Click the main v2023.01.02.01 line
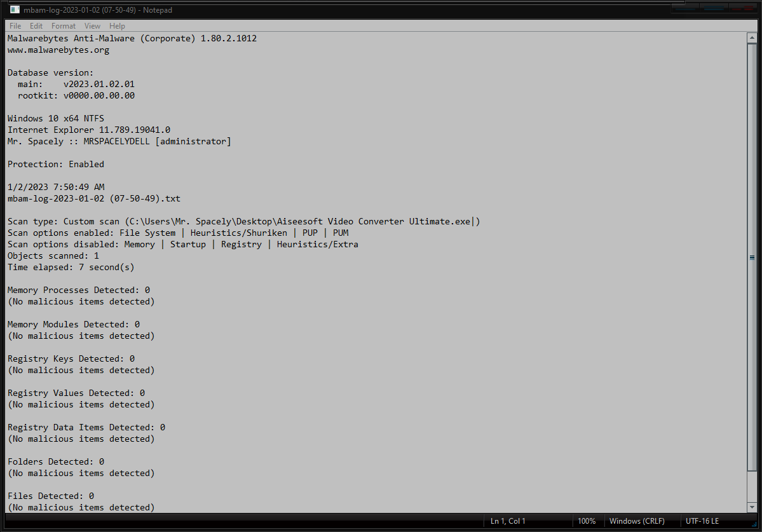This screenshot has height=532, width=762. tap(76, 84)
